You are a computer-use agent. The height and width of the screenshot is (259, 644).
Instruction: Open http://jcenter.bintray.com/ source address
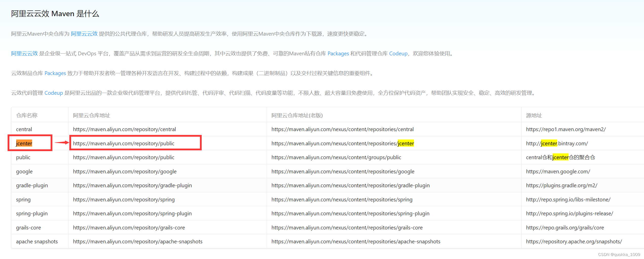(557, 143)
